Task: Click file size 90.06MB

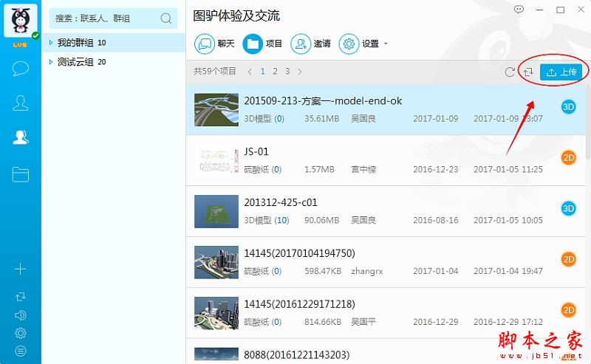Action: [322, 220]
